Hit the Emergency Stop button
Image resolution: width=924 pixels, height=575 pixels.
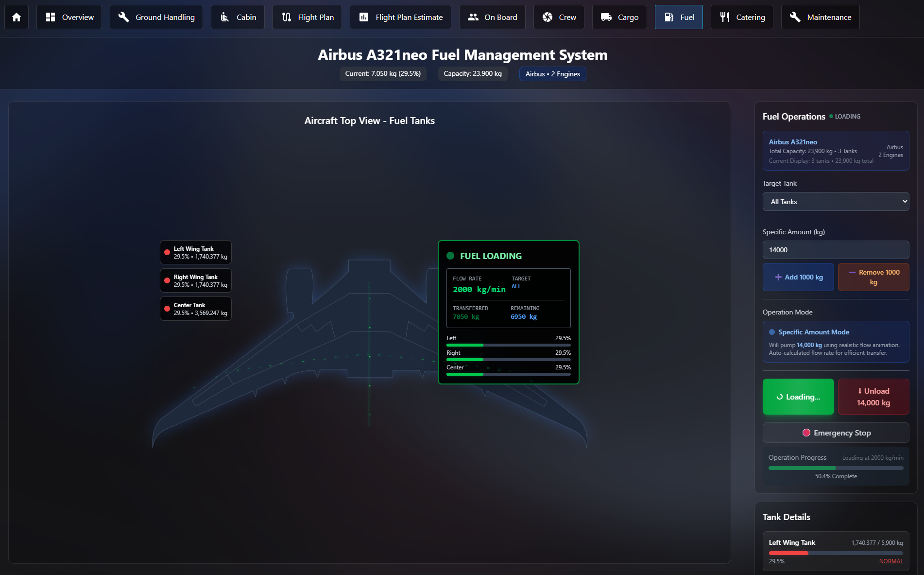[836, 433]
